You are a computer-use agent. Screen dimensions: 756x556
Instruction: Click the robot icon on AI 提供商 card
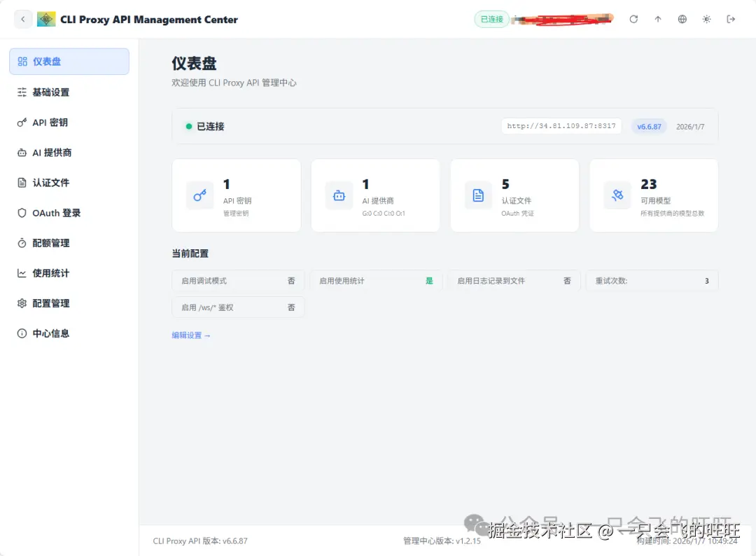[339, 195]
